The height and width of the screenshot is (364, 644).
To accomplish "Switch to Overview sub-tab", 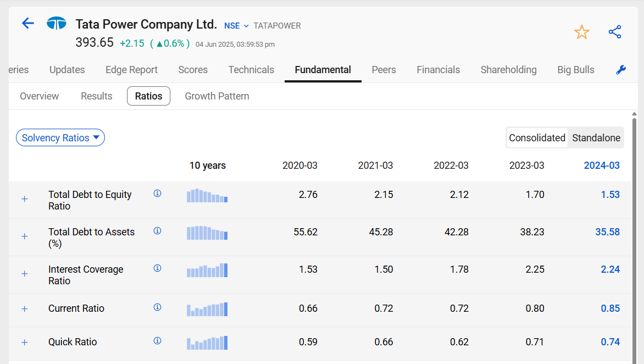I will [39, 96].
